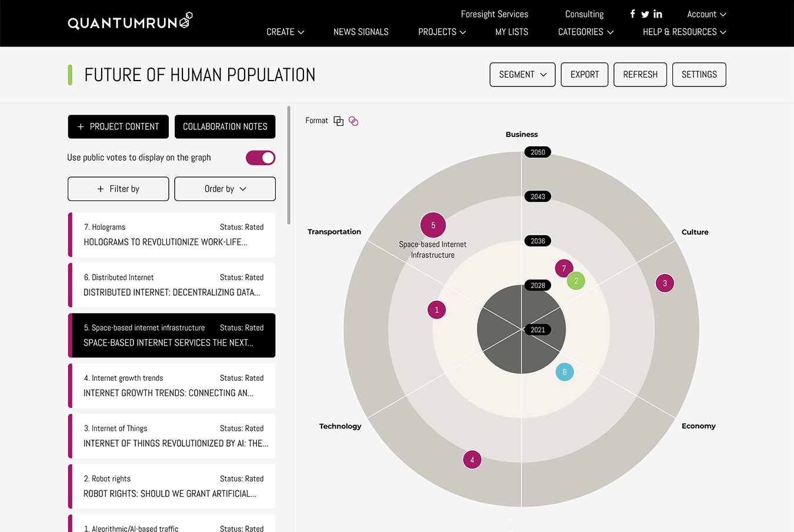
Task: Open Consulting link
Action: point(584,14)
